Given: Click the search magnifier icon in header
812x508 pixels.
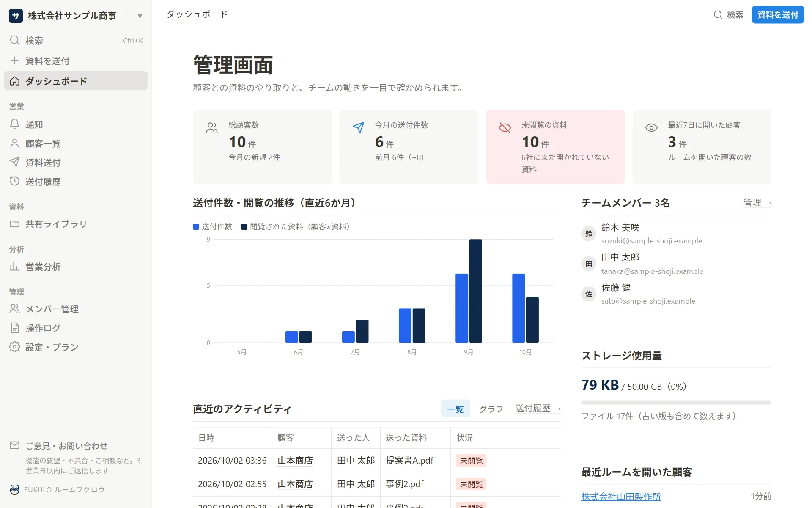Looking at the screenshot, I should [x=718, y=15].
